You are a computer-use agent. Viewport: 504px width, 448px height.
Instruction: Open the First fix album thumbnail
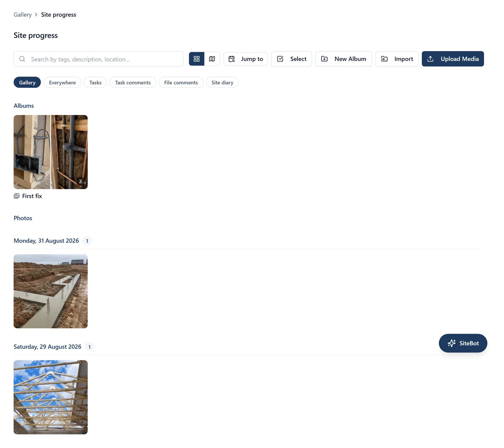(x=51, y=152)
